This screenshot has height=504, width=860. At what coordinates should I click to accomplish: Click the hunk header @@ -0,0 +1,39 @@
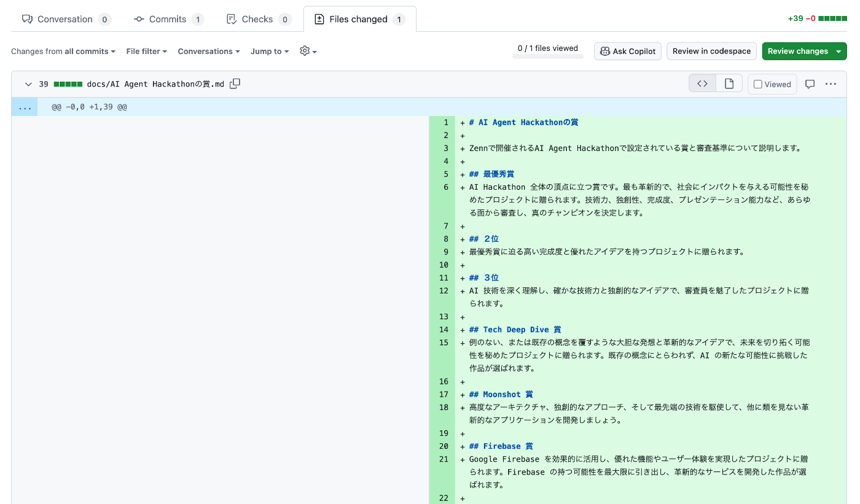coord(89,107)
